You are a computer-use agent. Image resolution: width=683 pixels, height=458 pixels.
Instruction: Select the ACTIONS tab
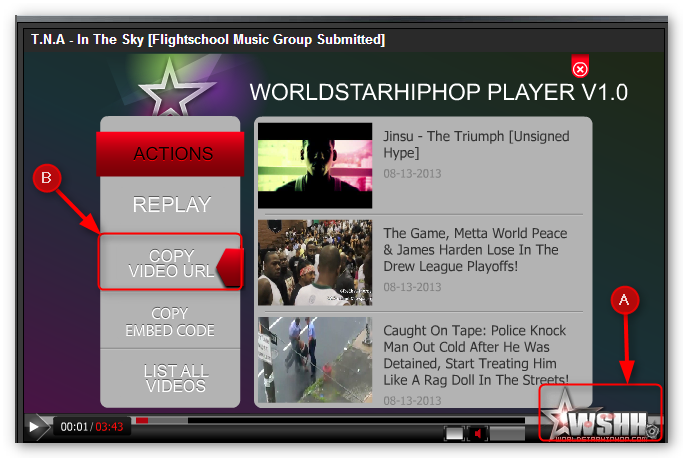click(170, 154)
